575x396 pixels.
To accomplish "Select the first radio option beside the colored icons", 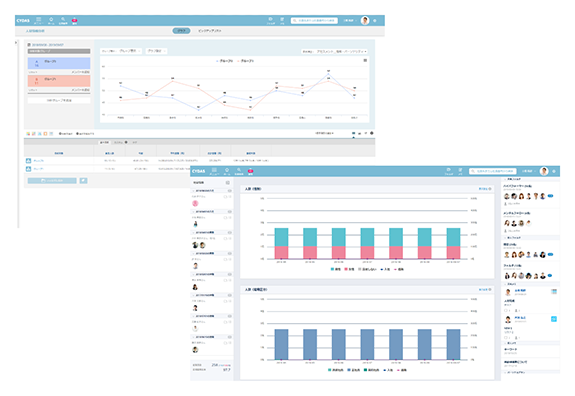I will pos(66,133).
